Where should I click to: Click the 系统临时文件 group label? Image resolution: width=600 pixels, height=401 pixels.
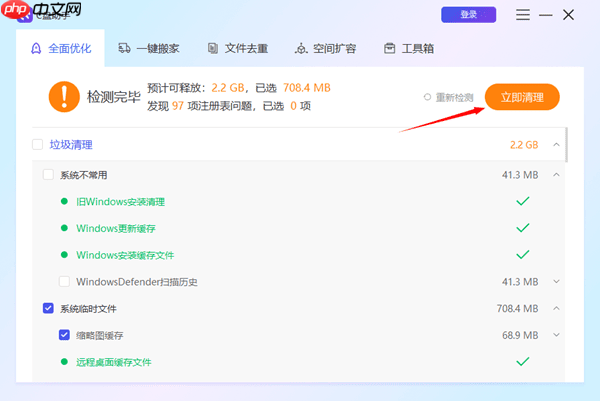(88, 308)
